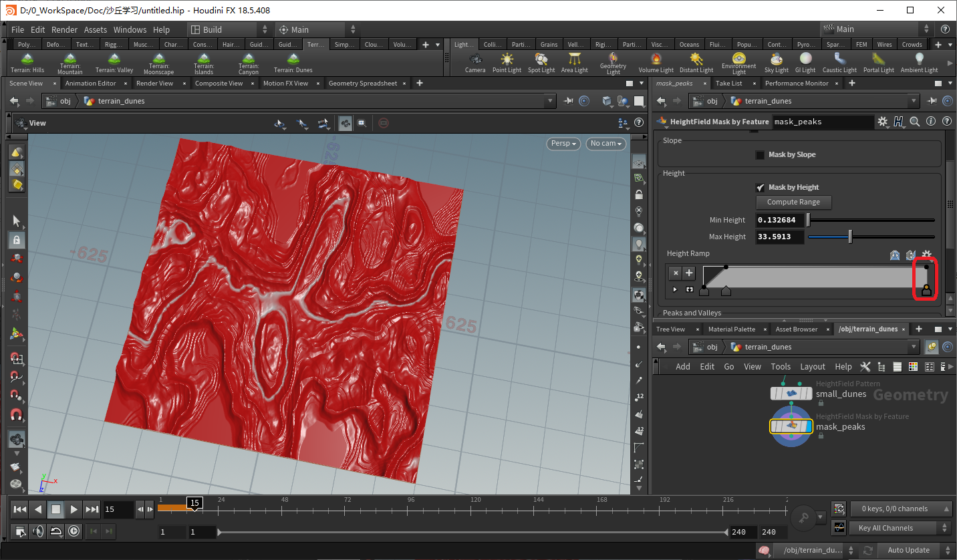Screen dimensions: 957x560
Task: Select the Terrain: Moonscape shelf tool
Action: tap(159, 63)
